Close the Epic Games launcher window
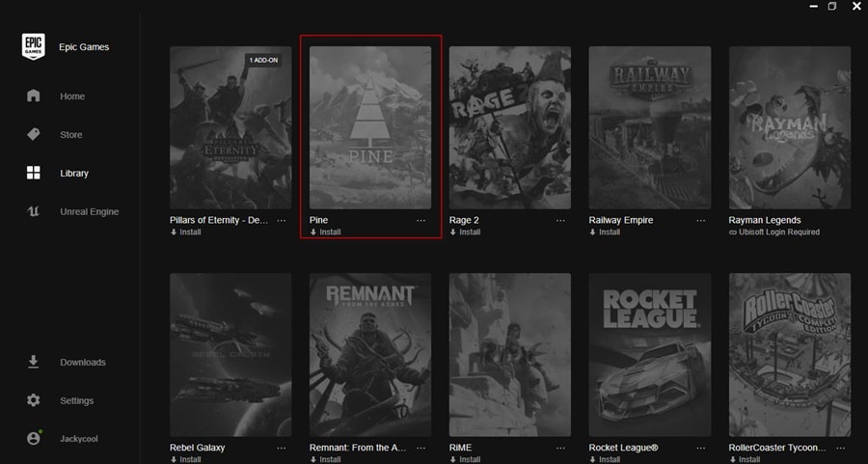Viewport: 868px width, 464px height. (x=856, y=6)
